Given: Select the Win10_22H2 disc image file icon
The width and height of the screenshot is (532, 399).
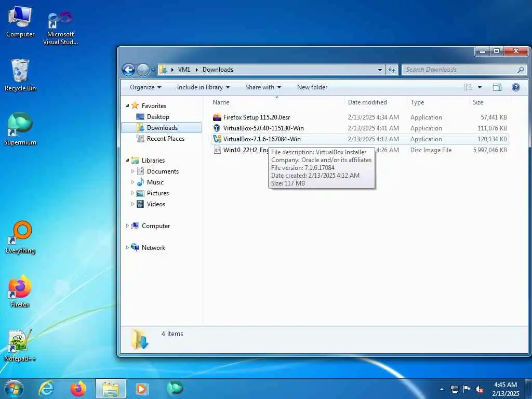Looking at the screenshot, I should pyautogui.click(x=217, y=150).
